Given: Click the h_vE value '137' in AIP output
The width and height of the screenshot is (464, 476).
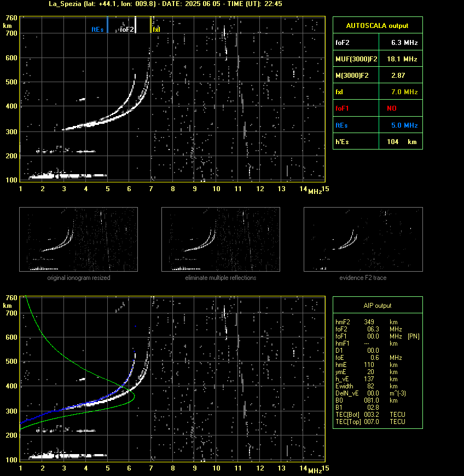Looking at the screenshot, I should tap(369, 379).
